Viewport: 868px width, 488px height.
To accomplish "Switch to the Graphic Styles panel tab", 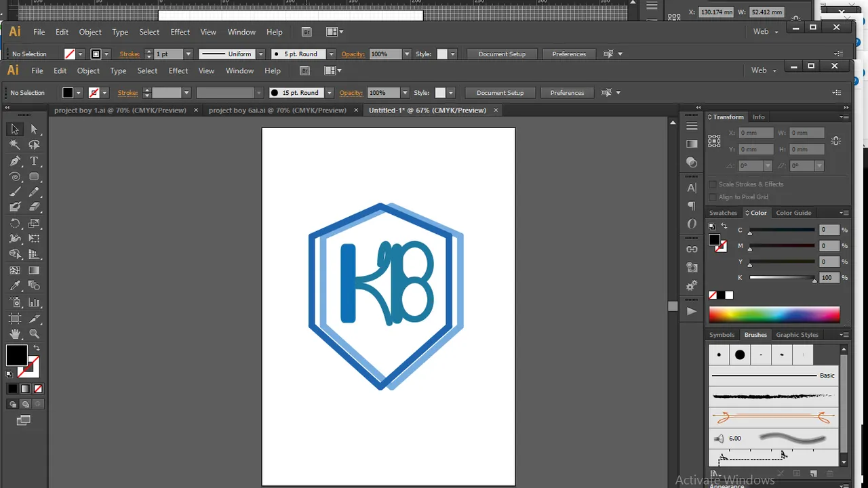I will 797,335.
